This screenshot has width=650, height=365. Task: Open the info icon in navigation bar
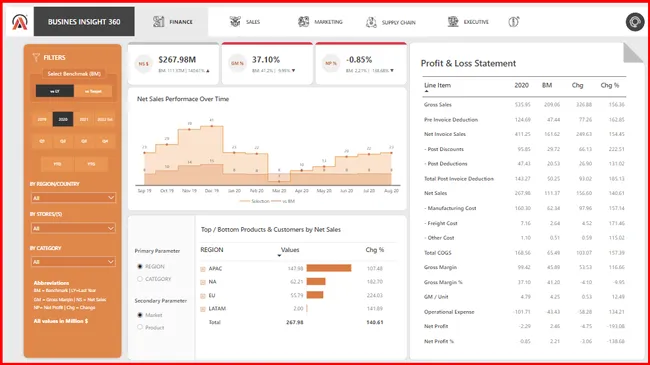(x=514, y=22)
